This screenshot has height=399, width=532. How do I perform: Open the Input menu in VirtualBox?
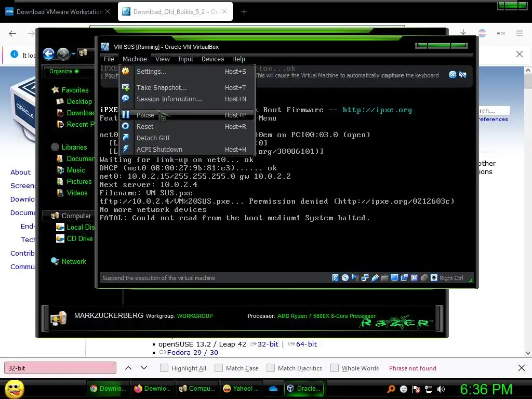185,59
